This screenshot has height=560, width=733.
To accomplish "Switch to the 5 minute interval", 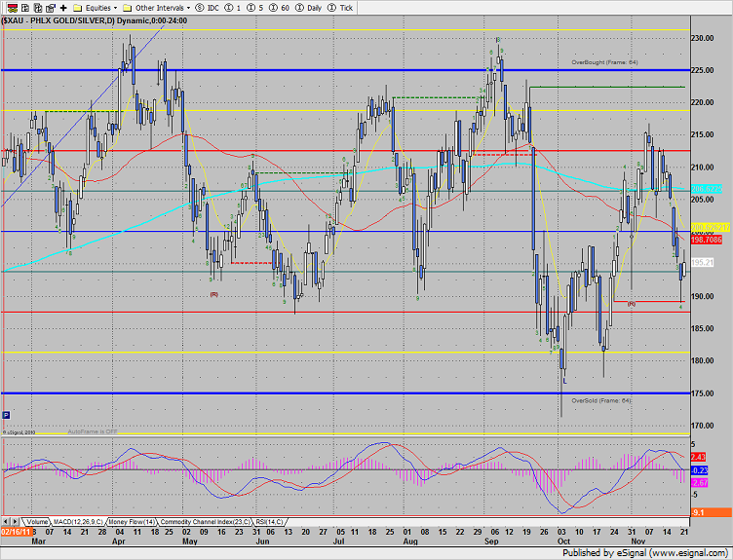I will (255, 8).
